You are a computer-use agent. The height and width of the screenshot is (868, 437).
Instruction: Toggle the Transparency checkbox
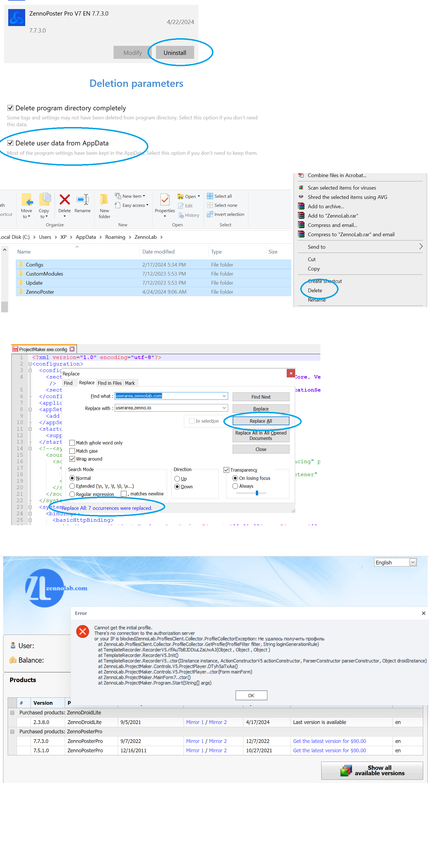tap(226, 470)
